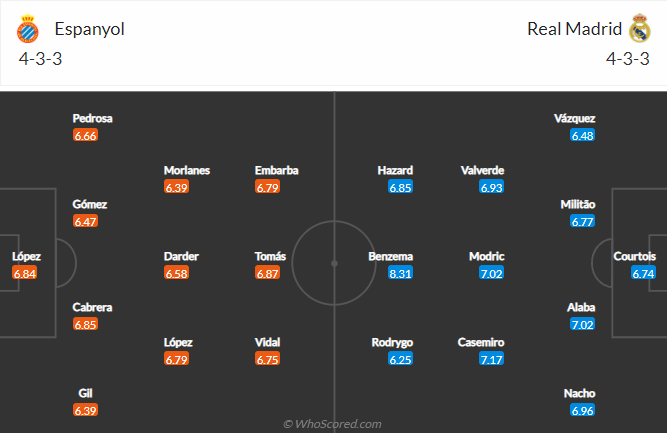Click the Espanyol club crest icon
Image resolution: width=667 pixels, height=433 pixels.
pos(28,28)
